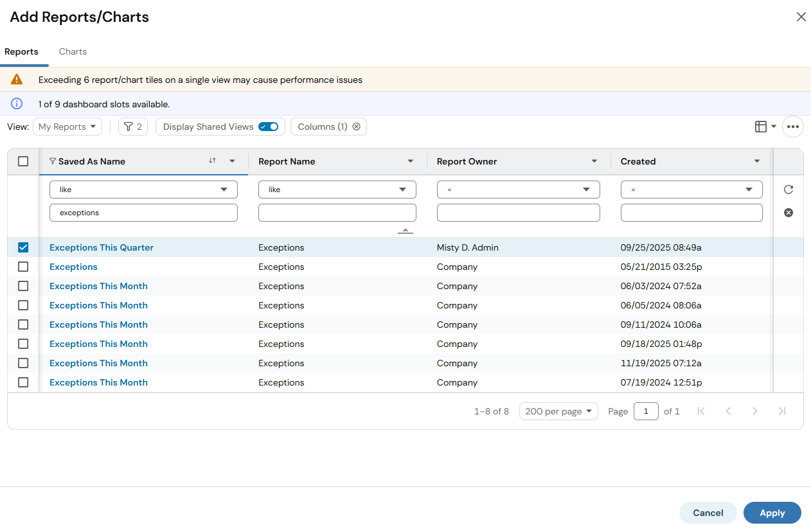
Task: Click the Report Owner column header label
Action: click(x=467, y=161)
